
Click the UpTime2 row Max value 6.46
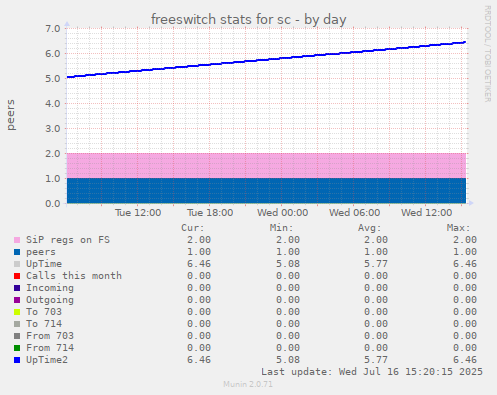tap(465, 360)
